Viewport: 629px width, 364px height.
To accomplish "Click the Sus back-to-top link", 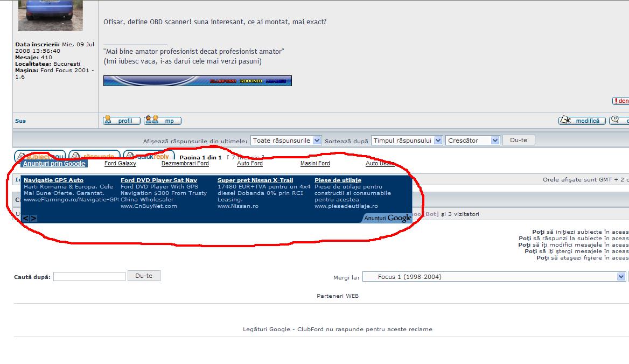I will tap(20, 121).
